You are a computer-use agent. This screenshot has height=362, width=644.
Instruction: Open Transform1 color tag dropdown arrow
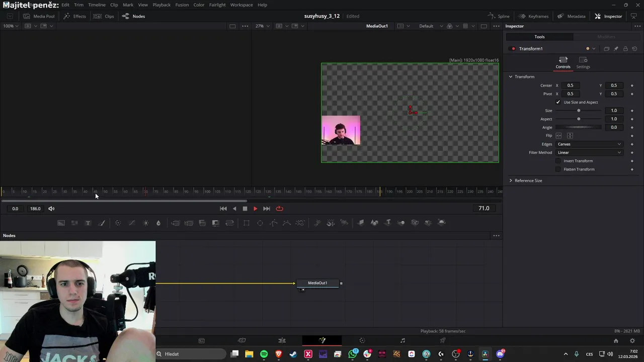594,49
